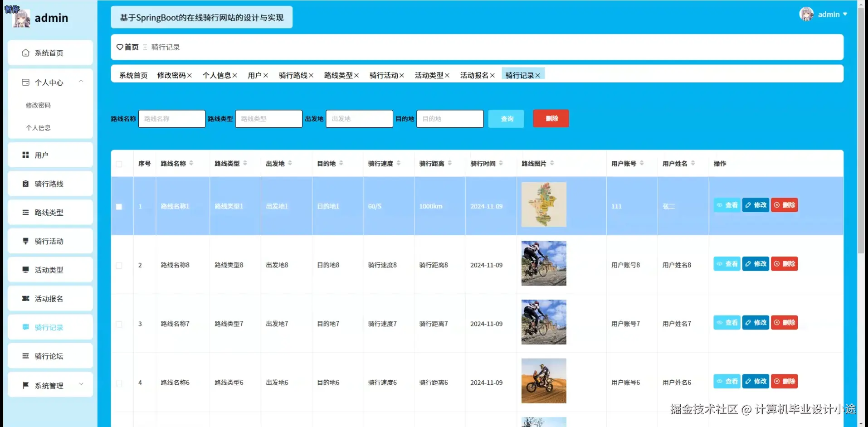
Task: Check the checkbox for row 路线名称1
Action: pyautogui.click(x=119, y=206)
